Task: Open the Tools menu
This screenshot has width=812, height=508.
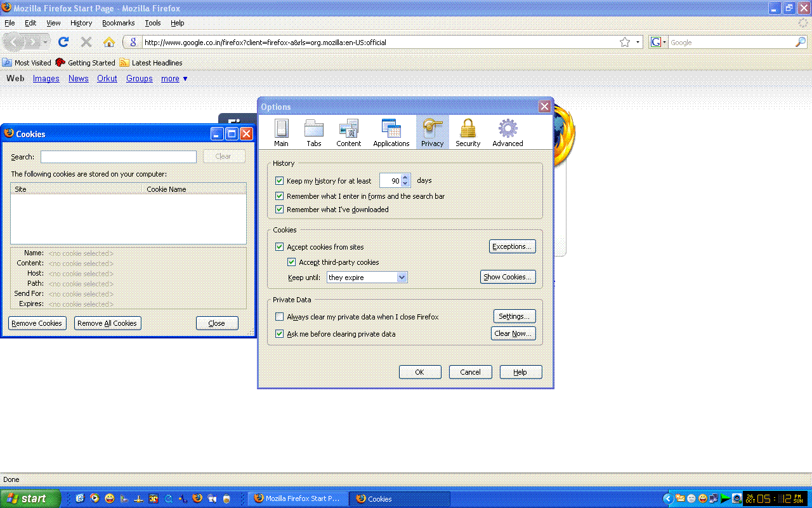Action: coord(153,23)
